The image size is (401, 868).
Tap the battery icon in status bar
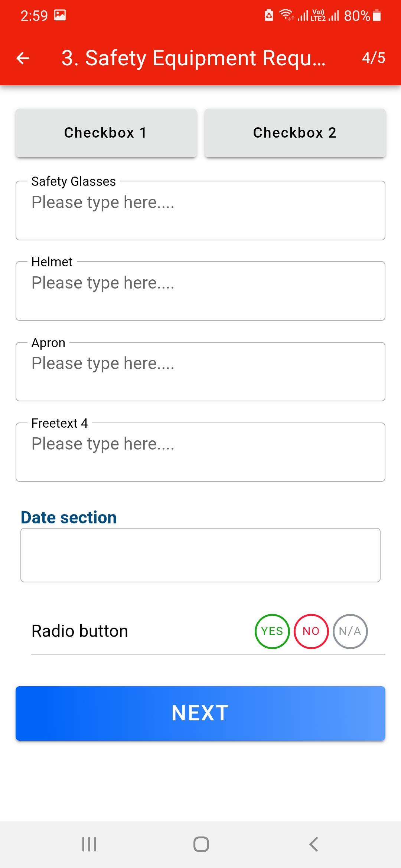tap(376, 16)
